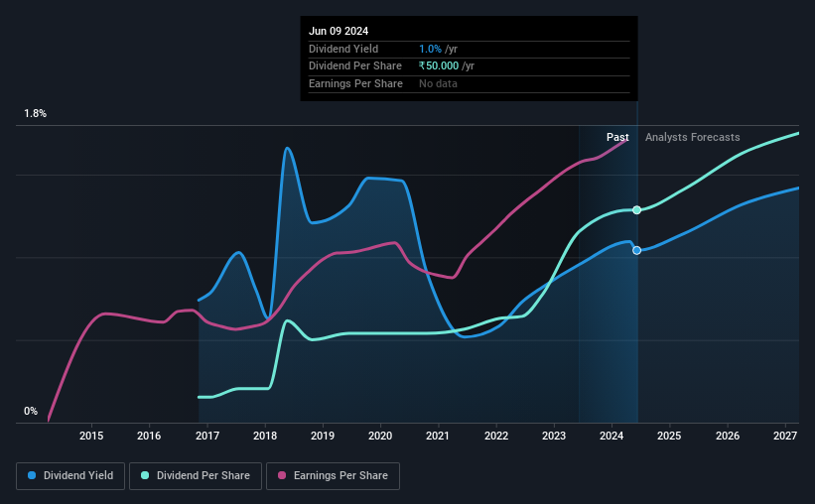Click the tooltip Dividend Yield row label
This screenshot has height=504, width=815.
pyautogui.click(x=343, y=49)
